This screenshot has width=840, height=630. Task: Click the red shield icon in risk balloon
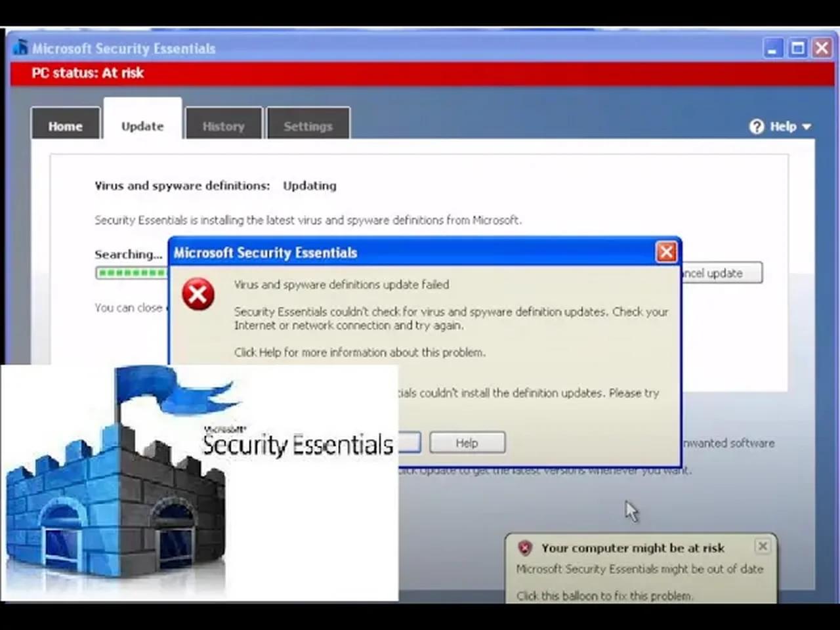pyautogui.click(x=524, y=547)
